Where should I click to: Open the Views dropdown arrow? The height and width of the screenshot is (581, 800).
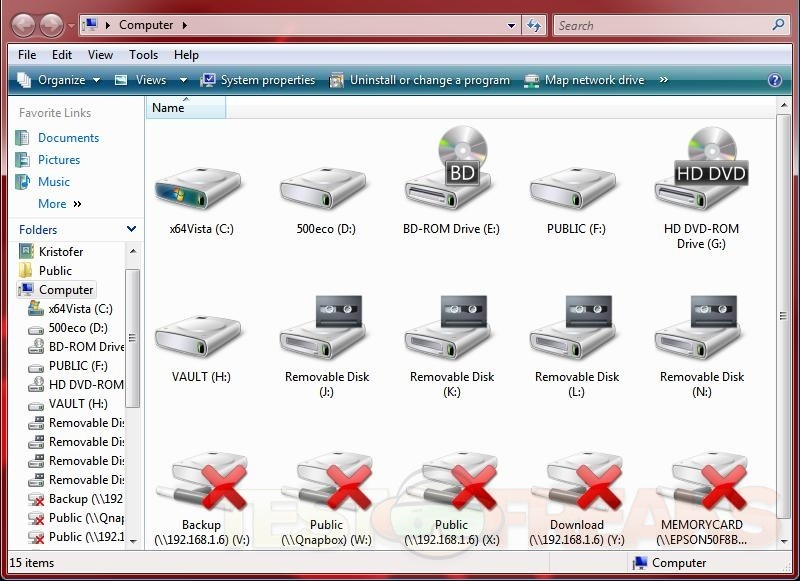(183, 80)
